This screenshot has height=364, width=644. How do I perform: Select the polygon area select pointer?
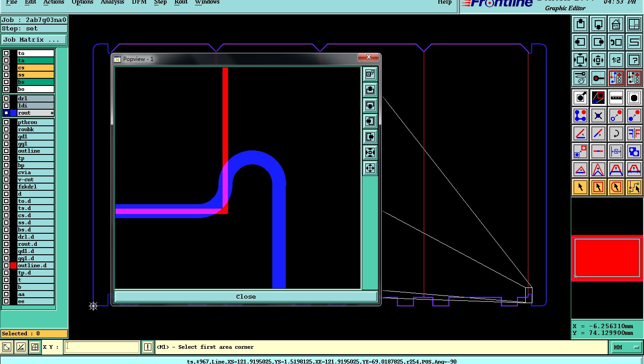616,187
